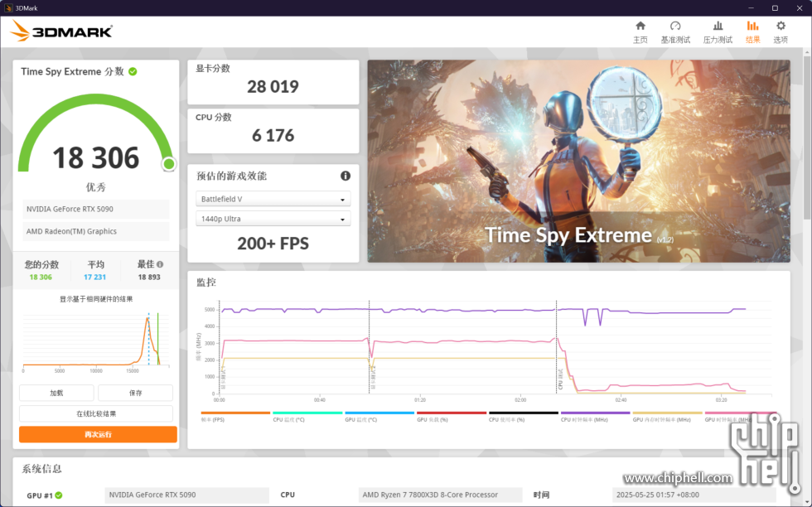Click the 最佳 score 18 893
The height and width of the screenshot is (507, 812).
(149, 277)
